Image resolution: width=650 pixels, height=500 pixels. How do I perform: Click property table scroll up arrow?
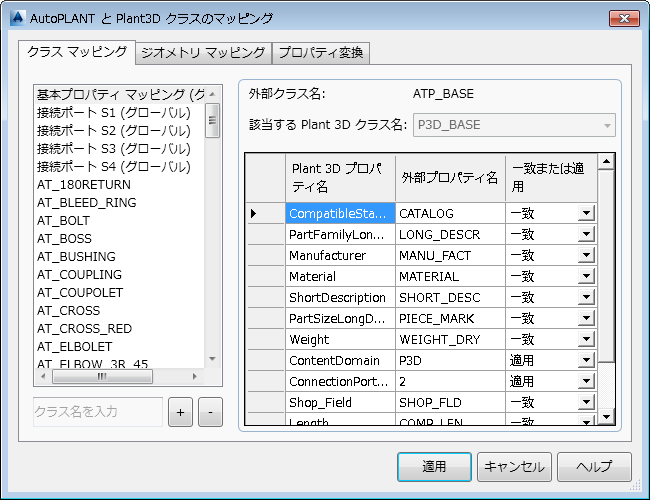tap(606, 162)
